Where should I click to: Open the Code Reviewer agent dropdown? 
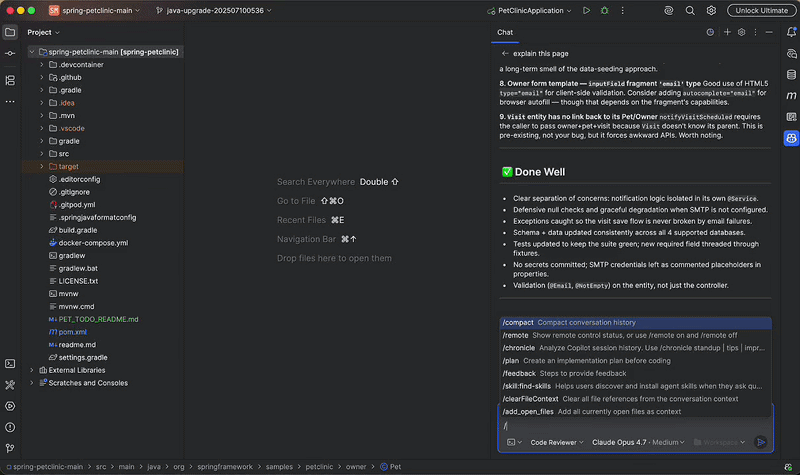coord(557,442)
